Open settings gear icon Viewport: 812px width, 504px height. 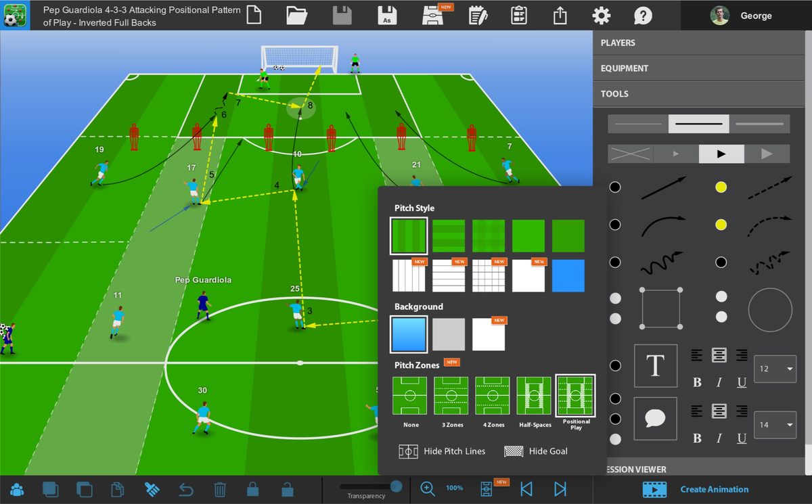tap(601, 15)
